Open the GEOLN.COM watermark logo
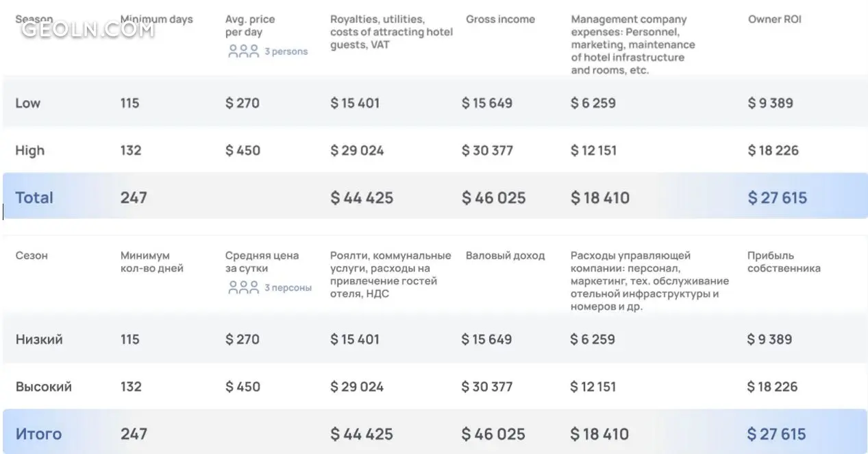868x454 pixels. pos(88,29)
